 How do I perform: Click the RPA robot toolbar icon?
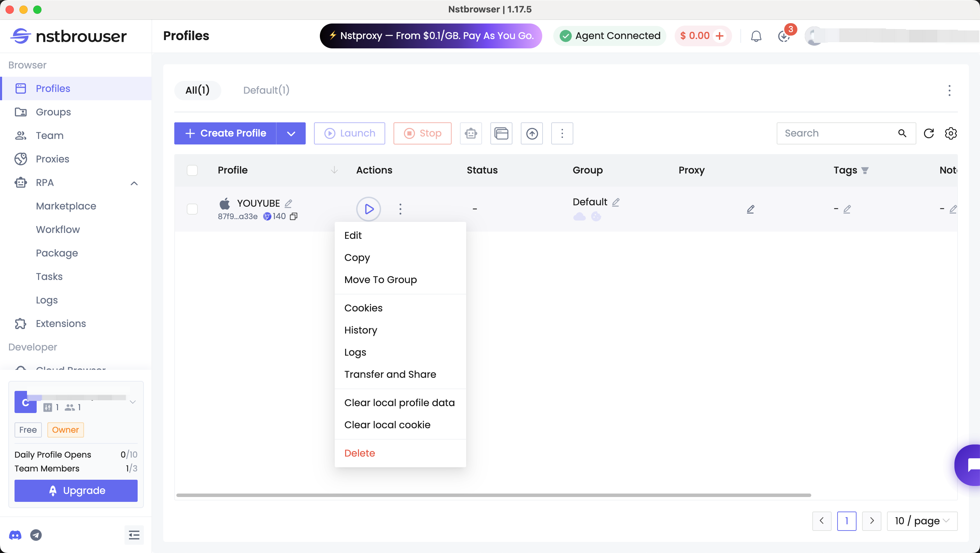[471, 133]
